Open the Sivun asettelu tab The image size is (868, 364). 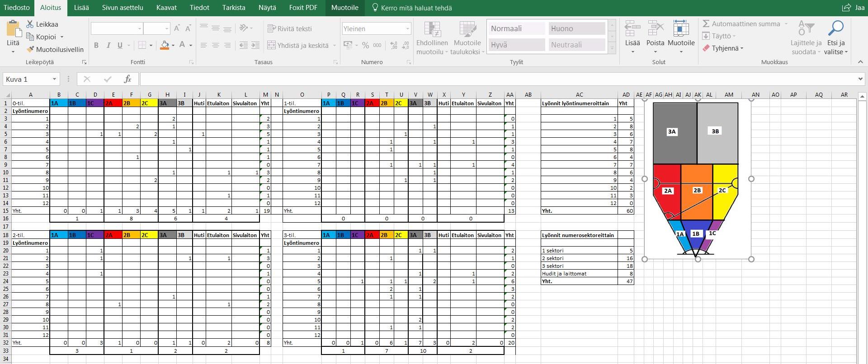(x=122, y=8)
